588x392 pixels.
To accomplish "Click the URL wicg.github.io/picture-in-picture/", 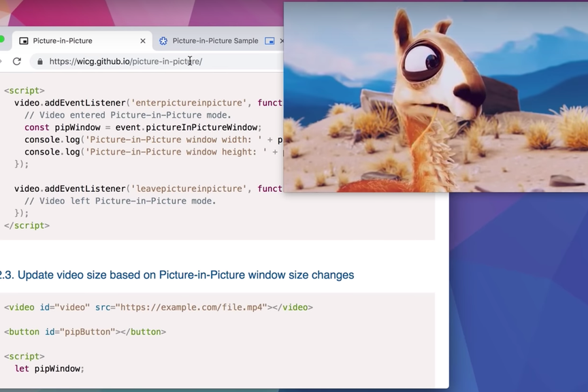I will coord(126,61).
